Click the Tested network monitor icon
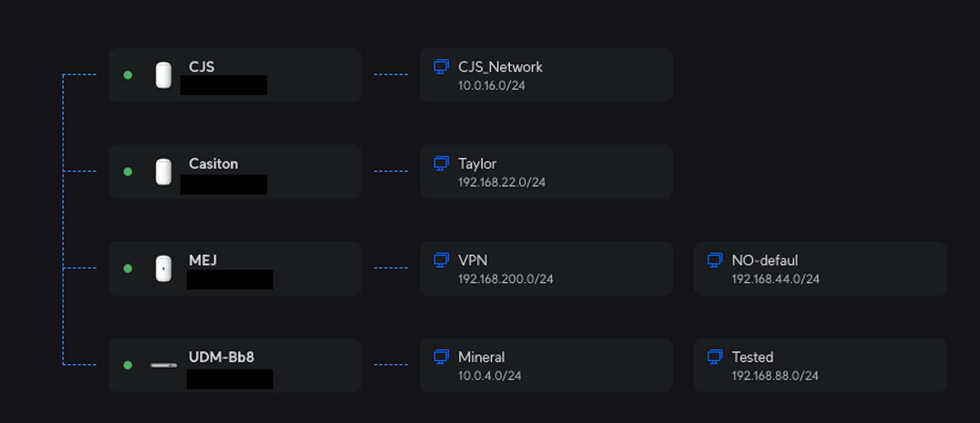The image size is (980, 423). pyautogui.click(x=715, y=357)
